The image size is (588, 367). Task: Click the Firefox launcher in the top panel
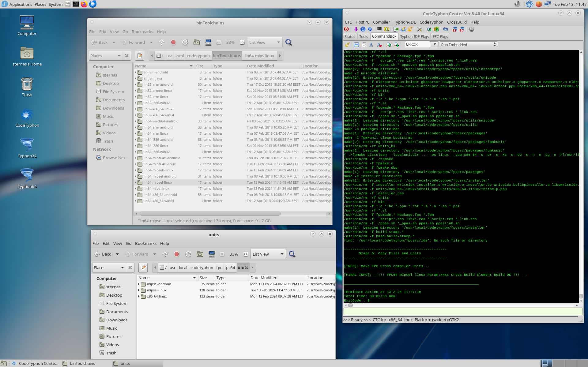[x=84, y=4]
